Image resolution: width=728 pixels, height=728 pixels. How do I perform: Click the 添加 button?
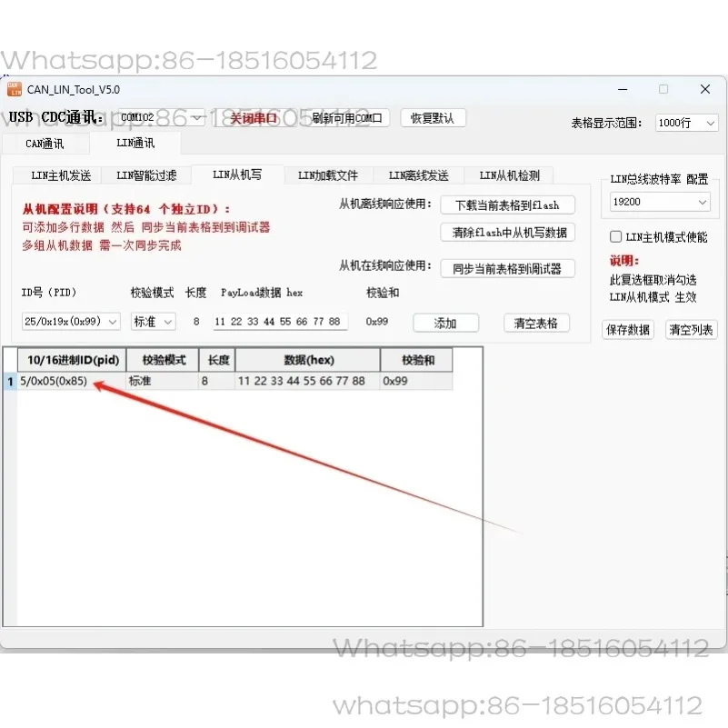tap(445, 324)
